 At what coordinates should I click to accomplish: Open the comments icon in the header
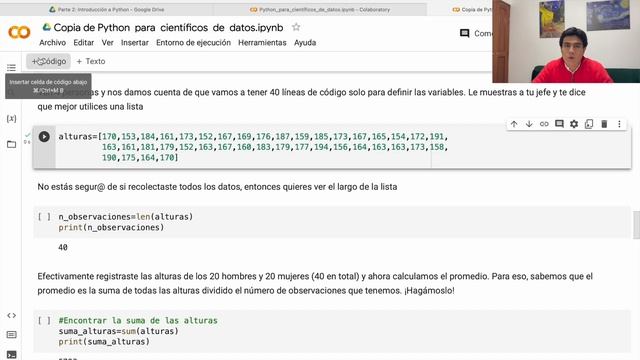pyautogui.click(x=464, y=33)
